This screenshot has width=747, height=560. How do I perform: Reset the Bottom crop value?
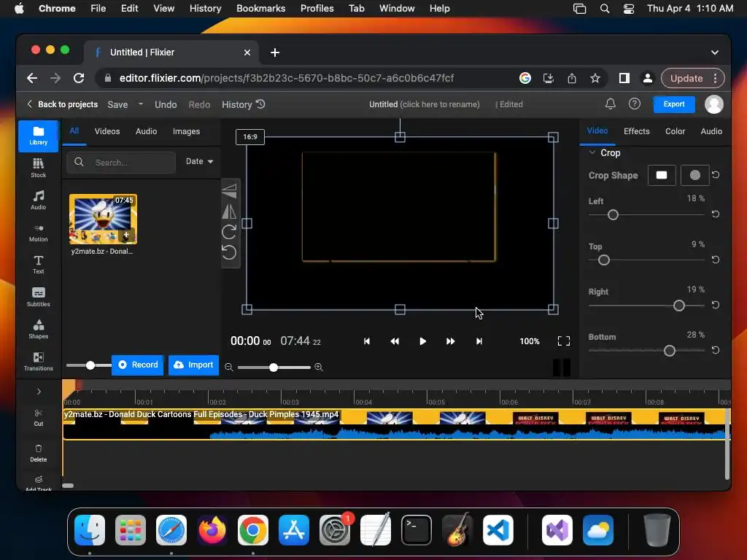(715, 350)
